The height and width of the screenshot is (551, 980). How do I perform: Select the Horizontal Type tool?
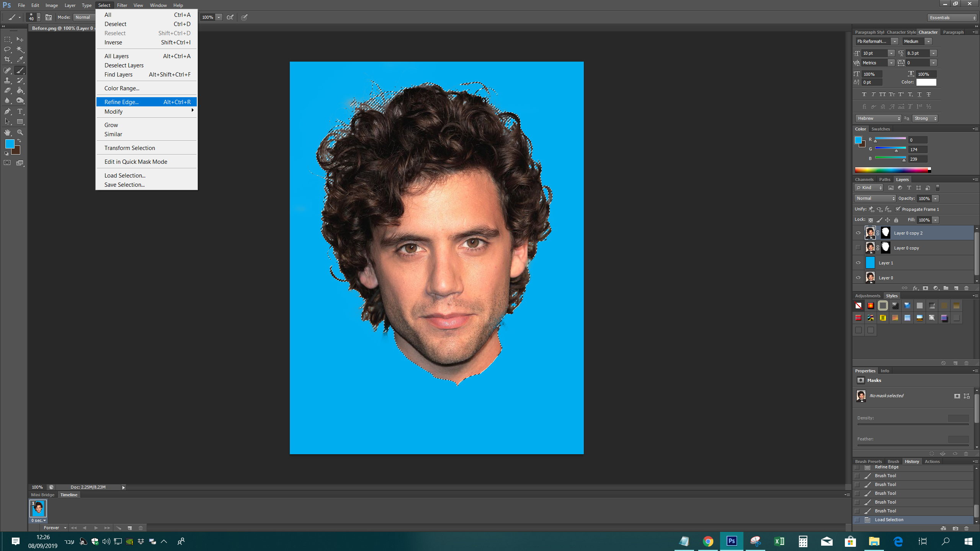[x=20, y=111]
